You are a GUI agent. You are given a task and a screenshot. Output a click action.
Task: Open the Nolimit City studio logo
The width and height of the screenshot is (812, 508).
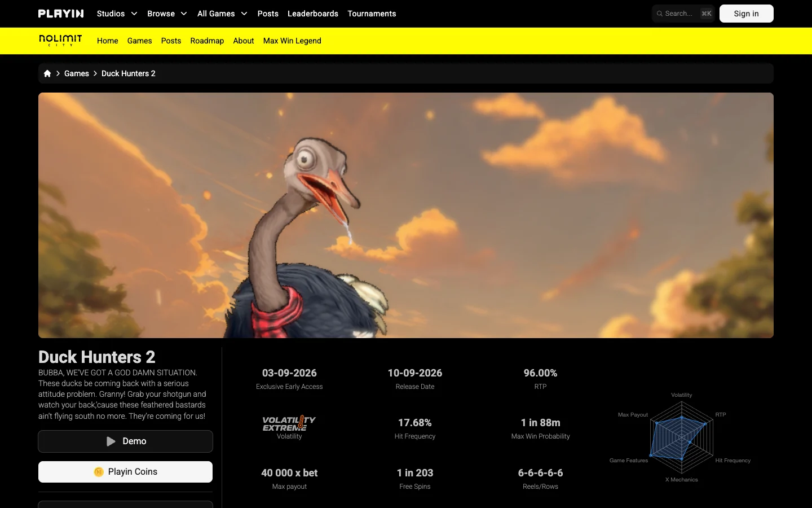(60, 41)
